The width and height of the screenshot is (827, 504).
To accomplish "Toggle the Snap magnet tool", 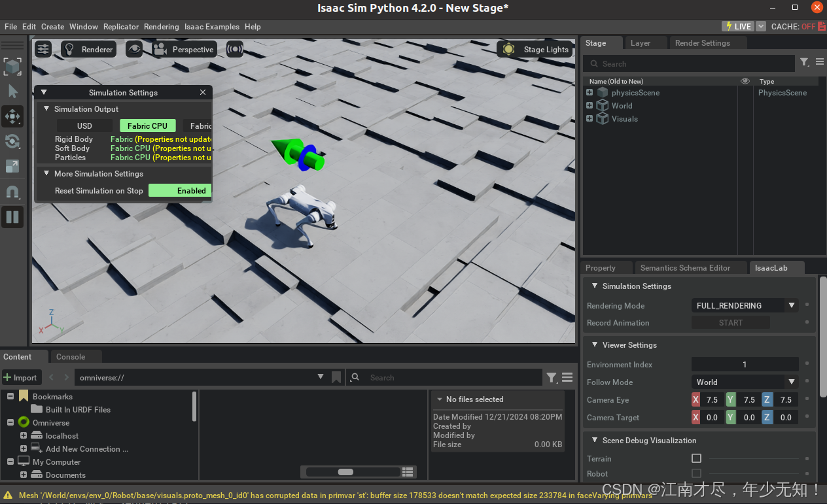I will pyautogui.click(x=12, y=192).
